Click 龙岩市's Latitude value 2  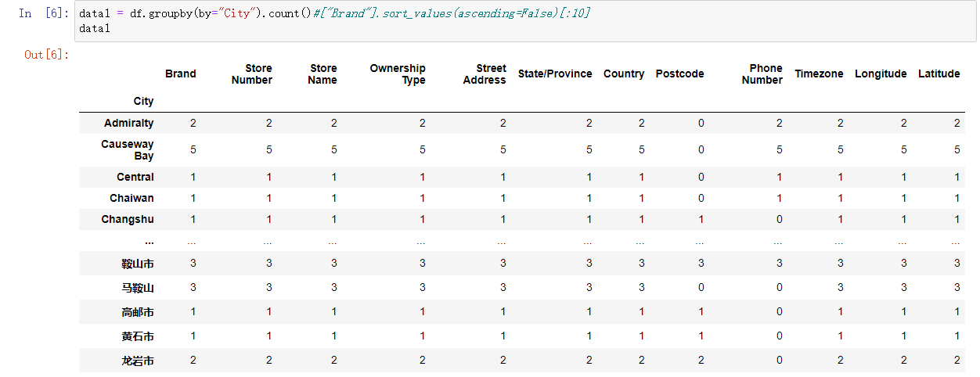click(x=957, y=360)
